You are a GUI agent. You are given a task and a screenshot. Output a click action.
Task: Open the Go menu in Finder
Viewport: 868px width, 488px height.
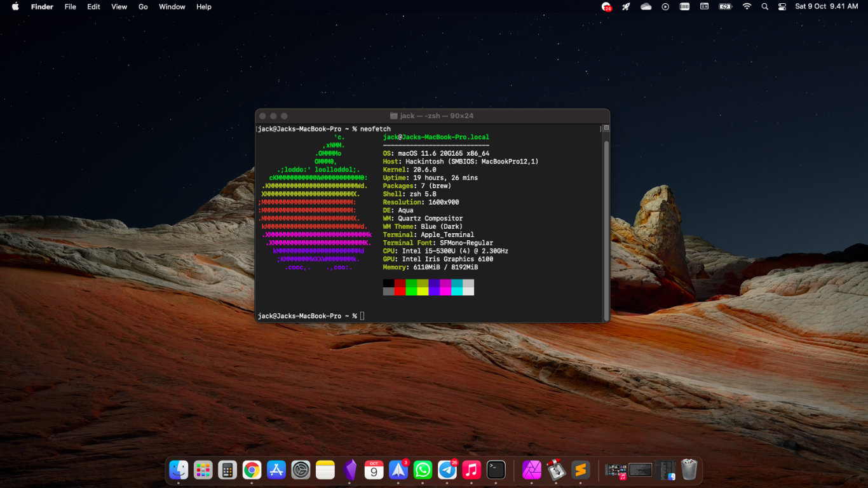(x=143, y=6)
